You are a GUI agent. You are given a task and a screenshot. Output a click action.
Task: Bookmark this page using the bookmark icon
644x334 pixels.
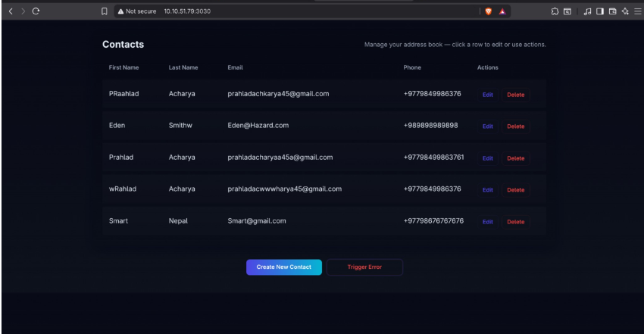[105, 11]
